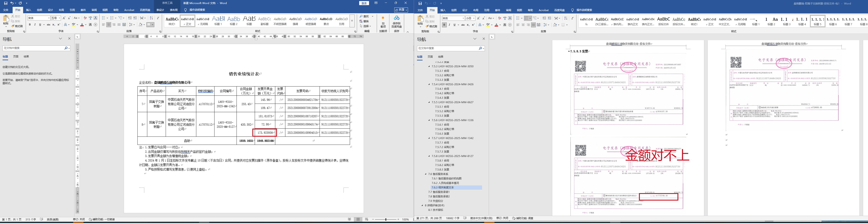The width and height of the screenshot is (868, 223).
Task: Click the add-ins (加载项) icon
Action: tap(383, 20)
